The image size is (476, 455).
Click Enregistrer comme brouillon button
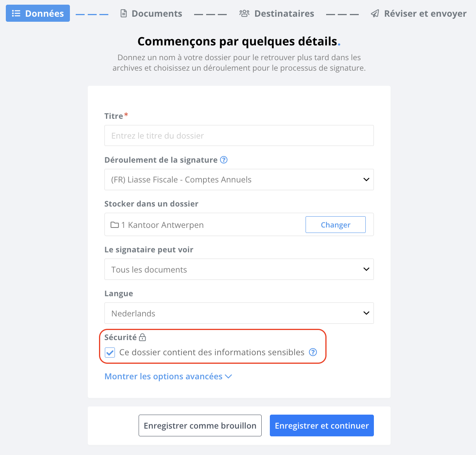pyautogui.click(x=200, y=425)
